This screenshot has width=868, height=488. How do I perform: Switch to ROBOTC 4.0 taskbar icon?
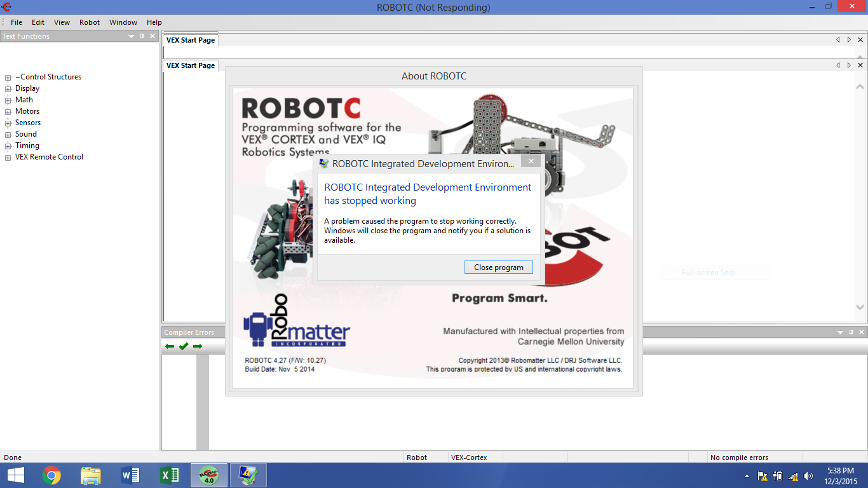(209, 475)
